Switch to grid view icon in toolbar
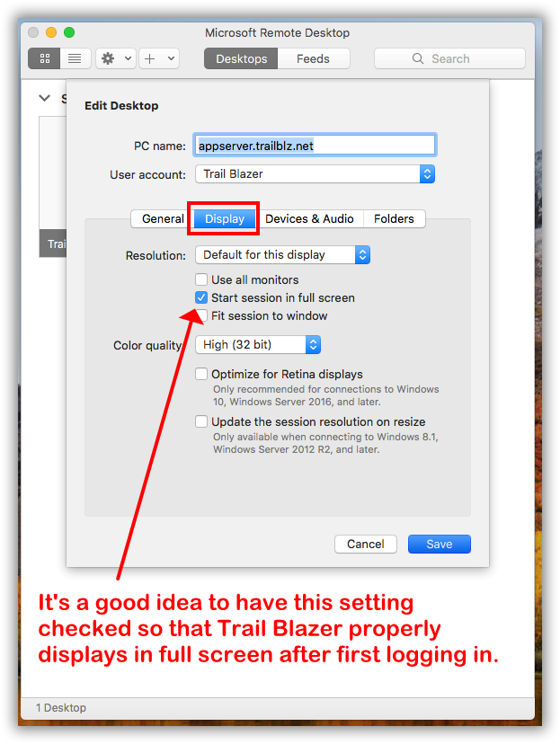The image size is (560, 744). (x=44, y=58)
